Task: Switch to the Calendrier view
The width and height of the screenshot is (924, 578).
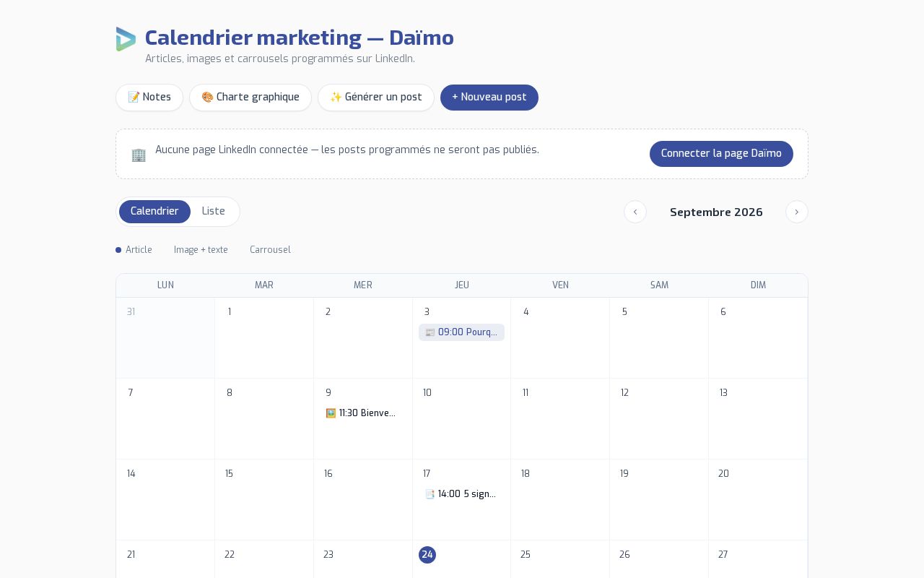Action: pyautogui.click(x=154, y=212)
